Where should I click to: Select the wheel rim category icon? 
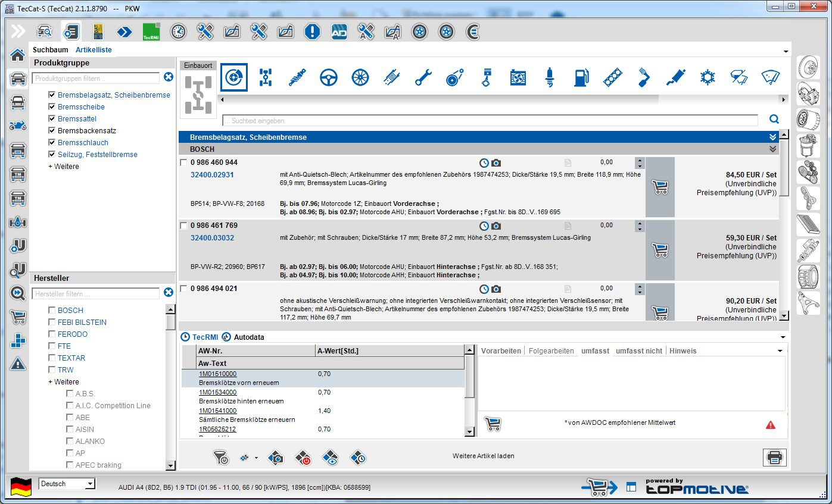[360, 77]
